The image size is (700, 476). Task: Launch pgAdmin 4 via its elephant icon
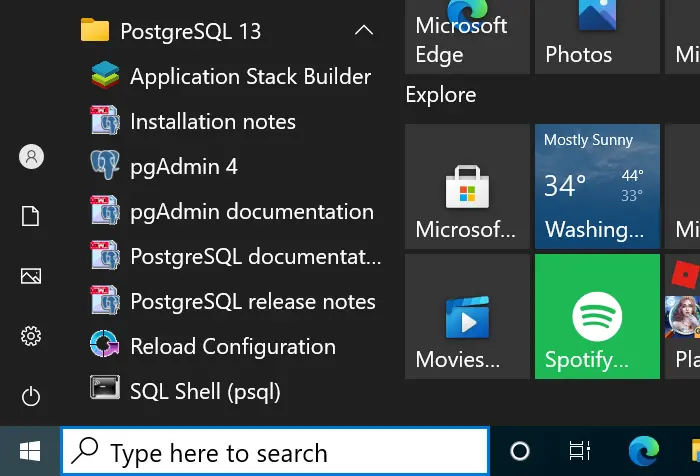(105, 165)
